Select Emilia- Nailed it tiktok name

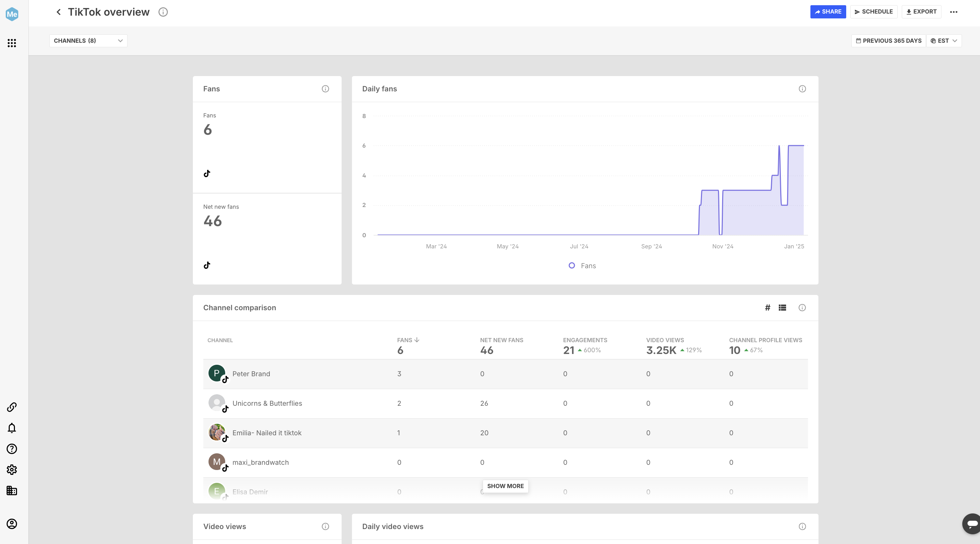click(x=267, y=433)
